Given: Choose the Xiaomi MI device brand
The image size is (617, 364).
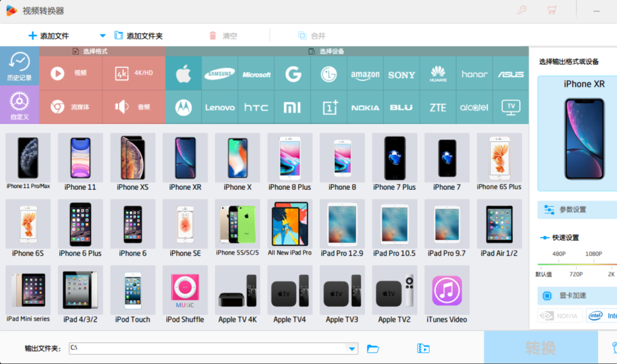Looking at the screenshot, I should (293, 107).
